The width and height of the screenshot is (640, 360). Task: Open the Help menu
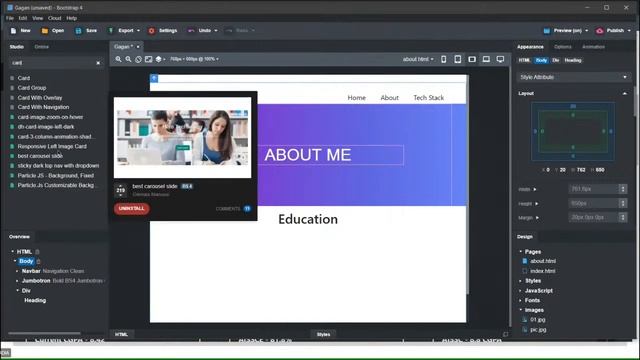(x=71, y=18)
